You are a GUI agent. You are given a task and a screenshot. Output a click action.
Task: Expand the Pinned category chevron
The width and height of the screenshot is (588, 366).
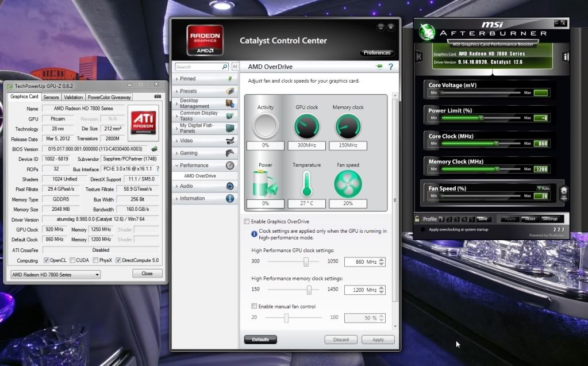pos(176,79)
